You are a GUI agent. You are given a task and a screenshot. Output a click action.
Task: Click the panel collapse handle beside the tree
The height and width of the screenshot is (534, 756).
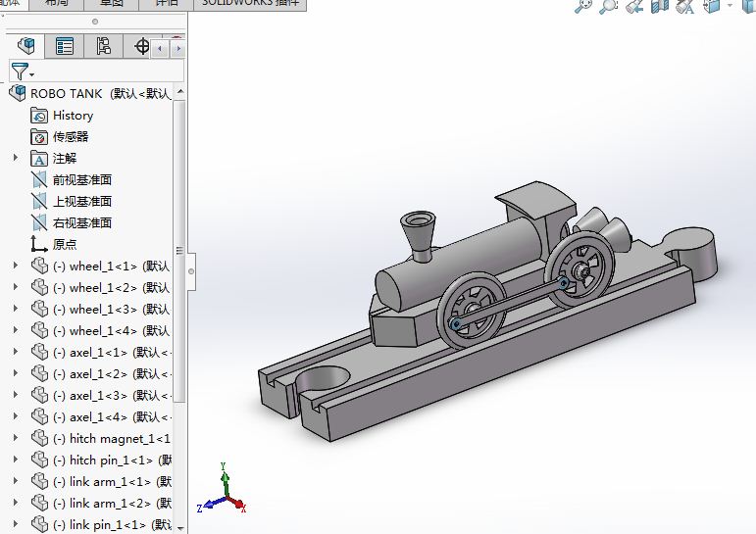(191, 271)
